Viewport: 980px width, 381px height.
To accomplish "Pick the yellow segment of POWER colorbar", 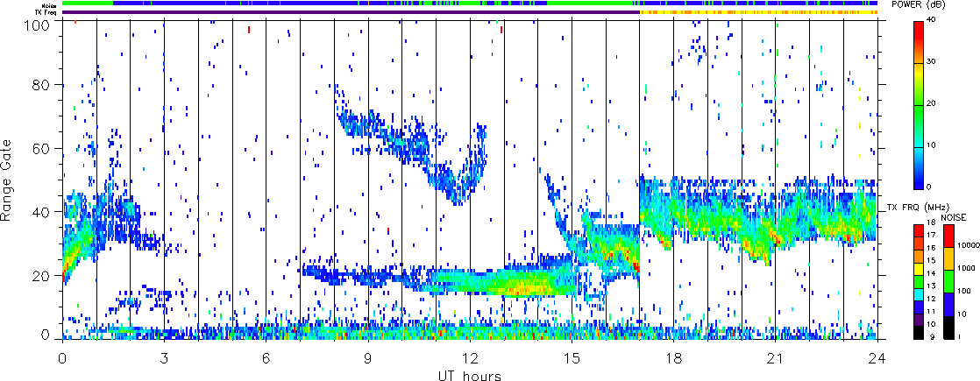I will coord(918,84).
